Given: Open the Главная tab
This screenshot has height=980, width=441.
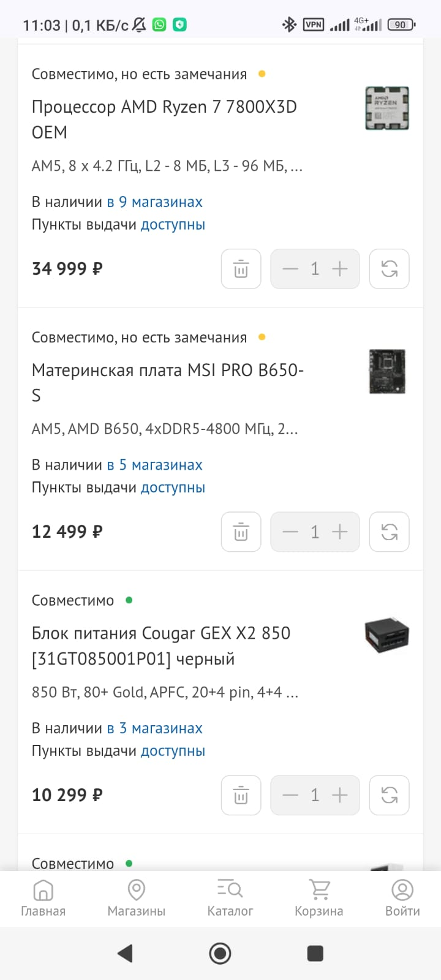Looking at the screenshot, I should point(43,898).
